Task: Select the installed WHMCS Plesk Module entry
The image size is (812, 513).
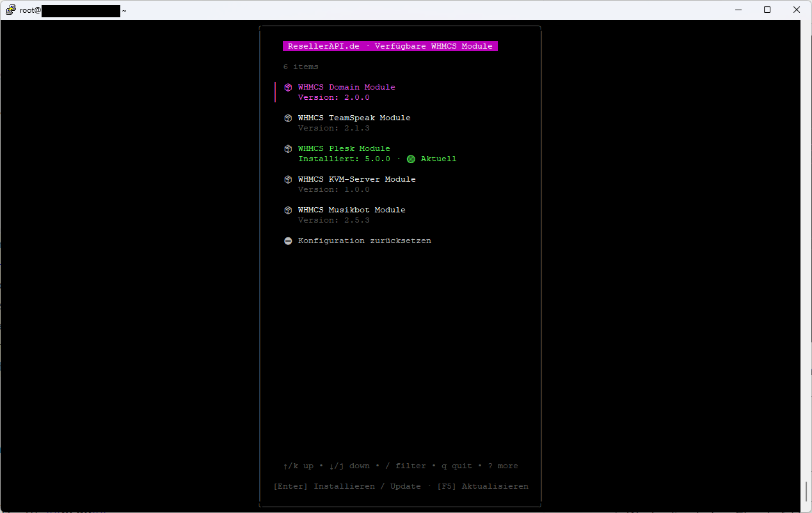Action: (x=344, y=148)
